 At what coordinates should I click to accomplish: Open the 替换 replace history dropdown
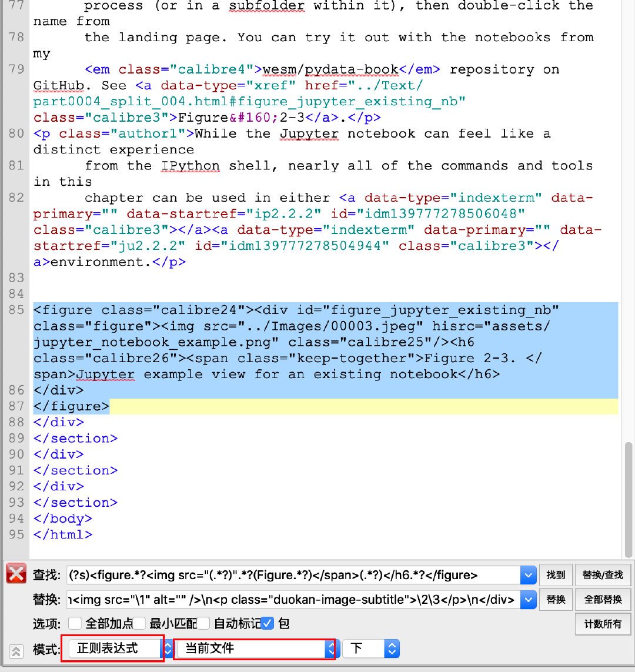tap(529, 600)
